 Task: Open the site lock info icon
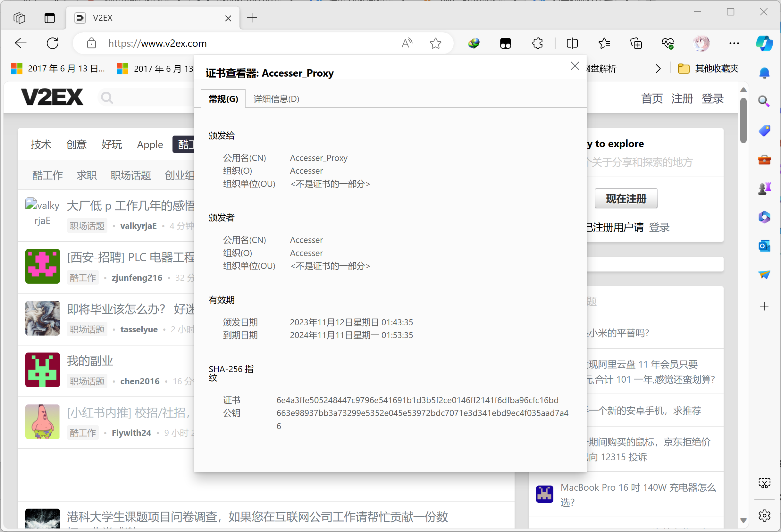(91, 43)
